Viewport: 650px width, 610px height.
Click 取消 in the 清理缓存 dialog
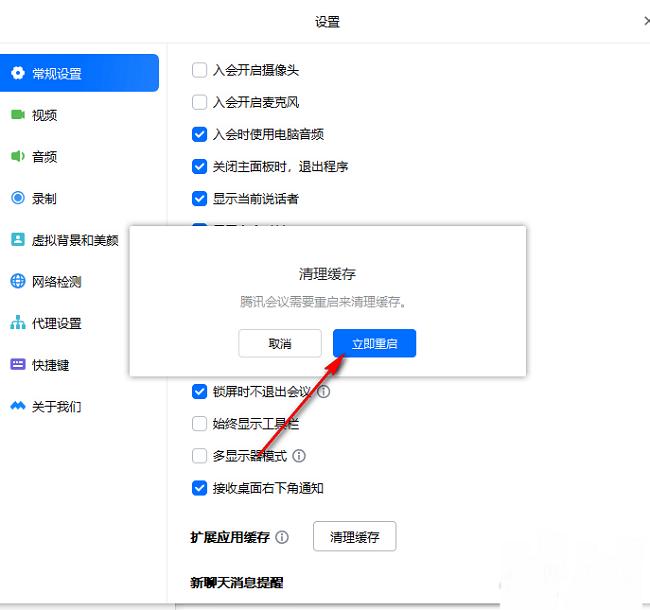pyautogui.click(x=280, y=343)
